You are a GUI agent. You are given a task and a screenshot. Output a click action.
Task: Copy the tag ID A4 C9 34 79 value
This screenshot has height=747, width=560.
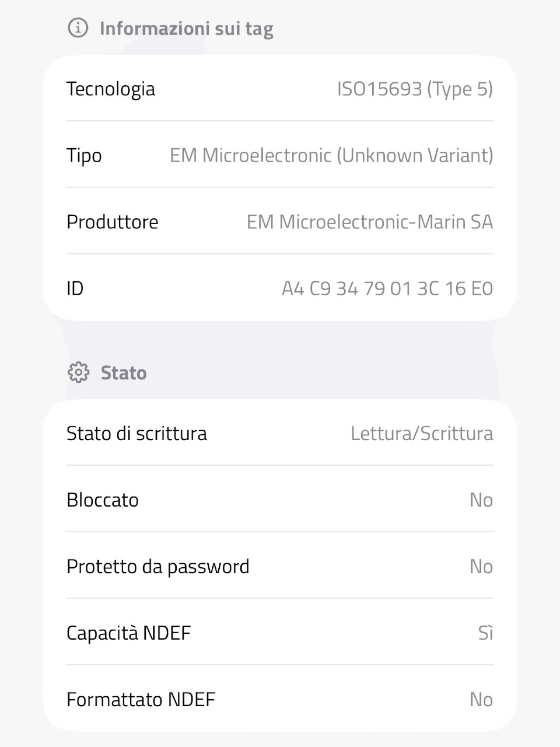pyautogui.click(x=387, y=288)
